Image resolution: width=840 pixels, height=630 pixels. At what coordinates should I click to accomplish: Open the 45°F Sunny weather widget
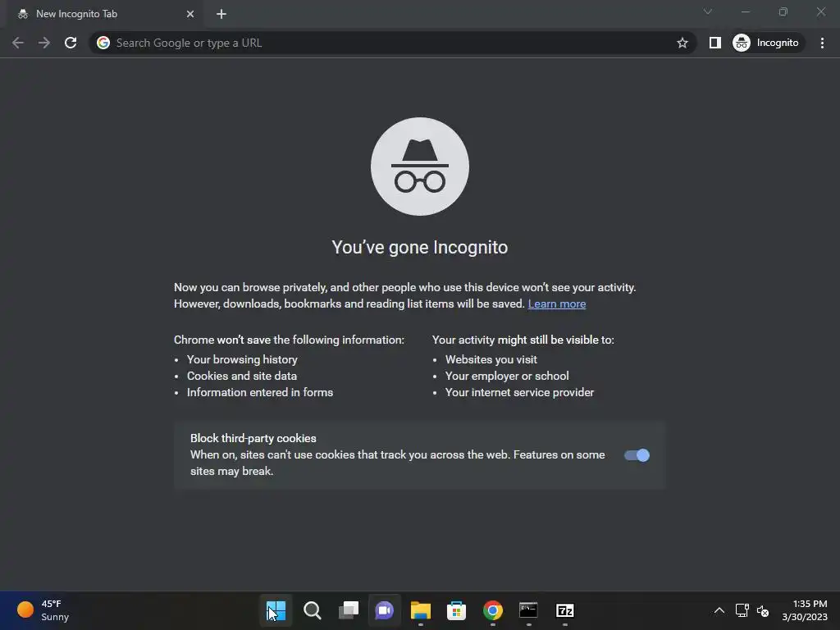[43, 610]
